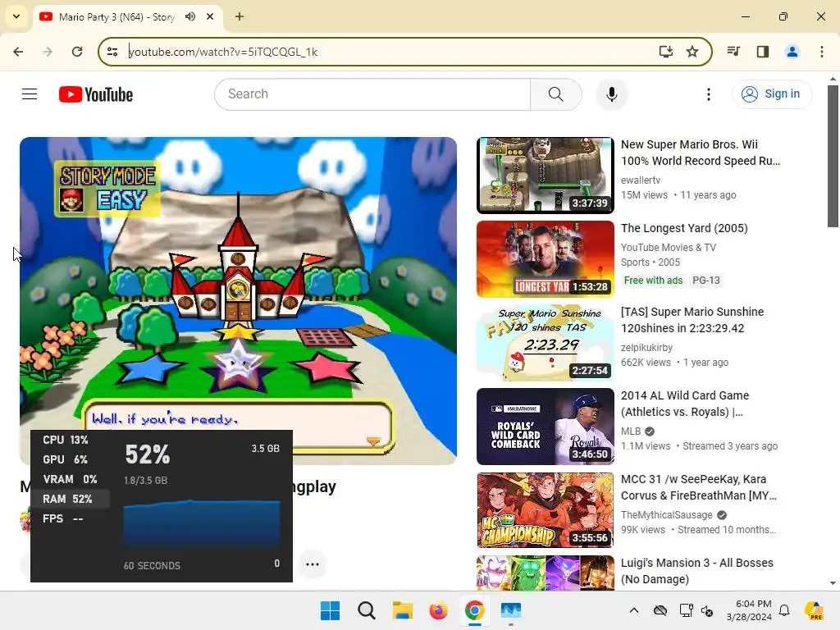Open Chrome profile avatar
The image size is (840, 630).
point(792,52)
